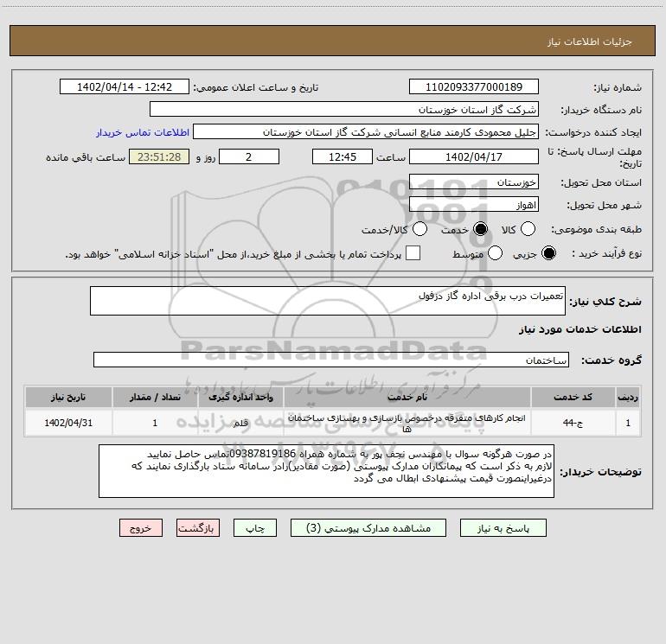Image resolution: width=666 pixels, height=644 pixels.
Task: Click the توضیحات خریدار label
Action: (600, 472)
